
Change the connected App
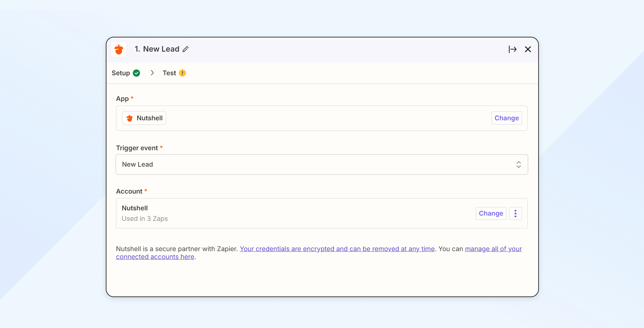point(507,118)
